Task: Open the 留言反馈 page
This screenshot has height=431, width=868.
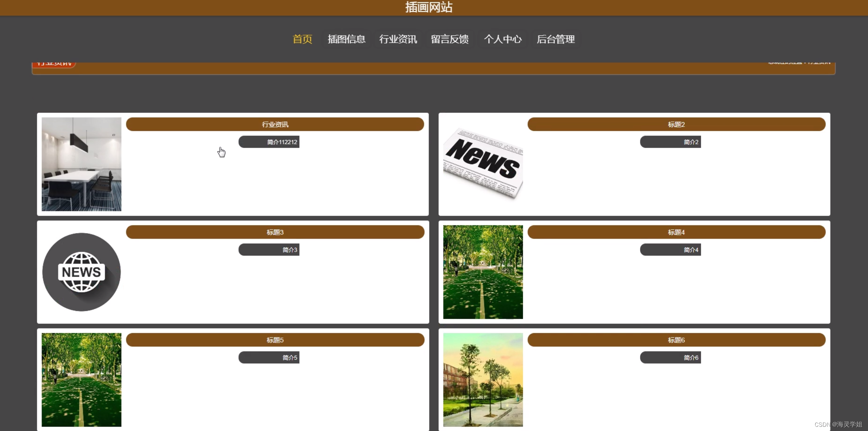Action: coord(450,39)
